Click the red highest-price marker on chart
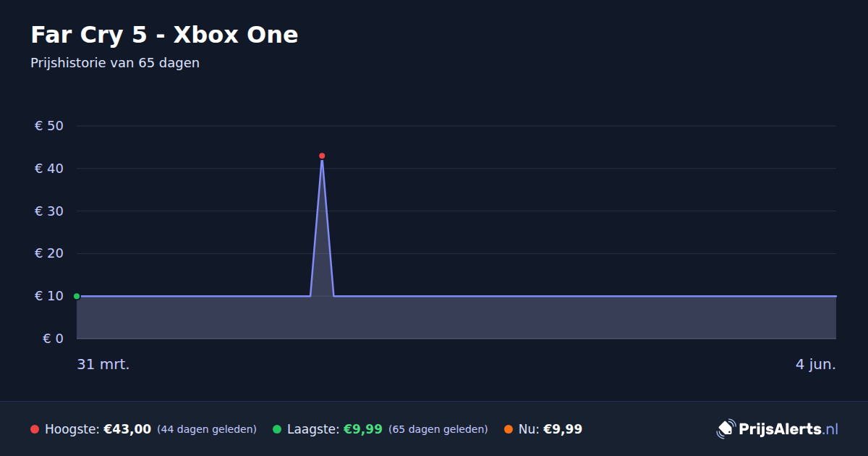Screen dimensions: 868x456 point(322,156)
